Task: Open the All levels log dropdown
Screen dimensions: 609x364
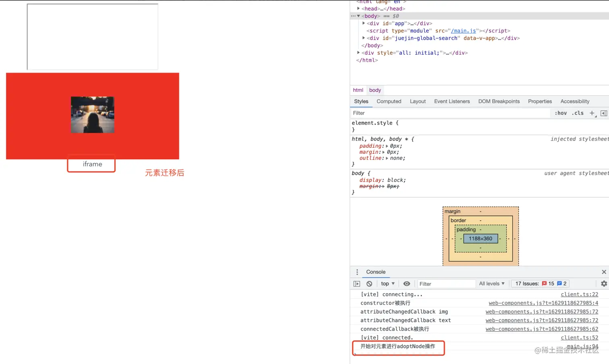Action: [x=492, y=284]
